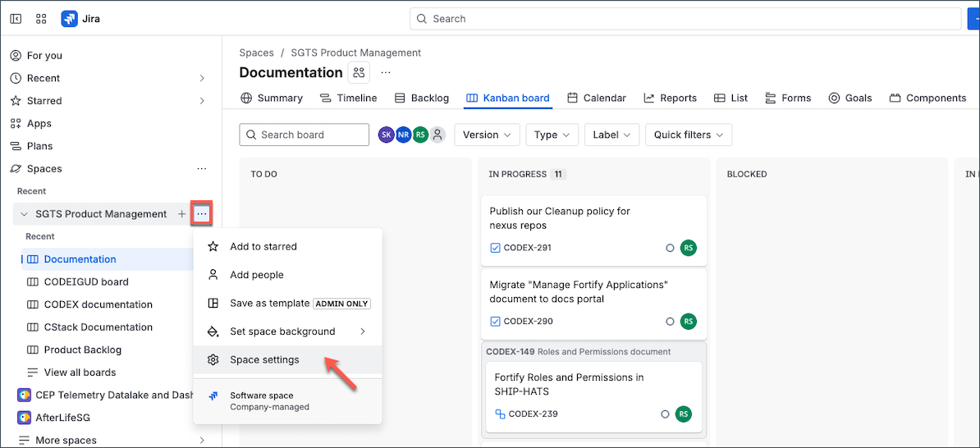Screen dimensions: 980x448
Task: Click the search bar at top
Action: coord(685,19)
